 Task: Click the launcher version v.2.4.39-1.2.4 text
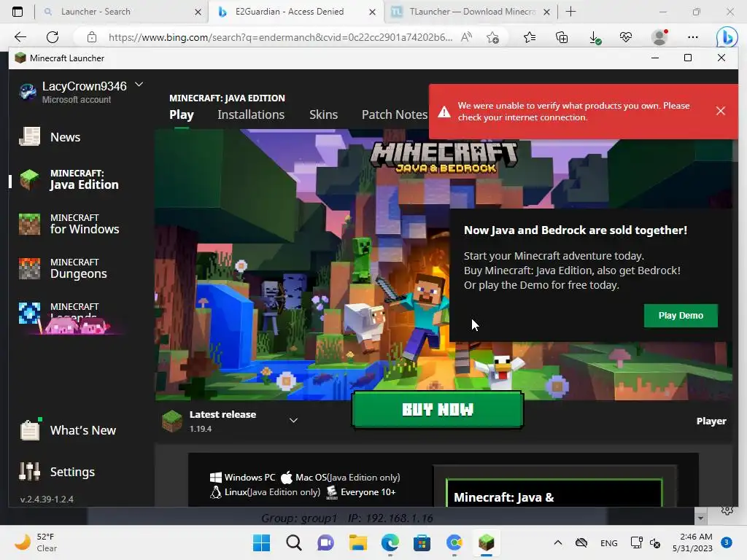pos(47,499)
